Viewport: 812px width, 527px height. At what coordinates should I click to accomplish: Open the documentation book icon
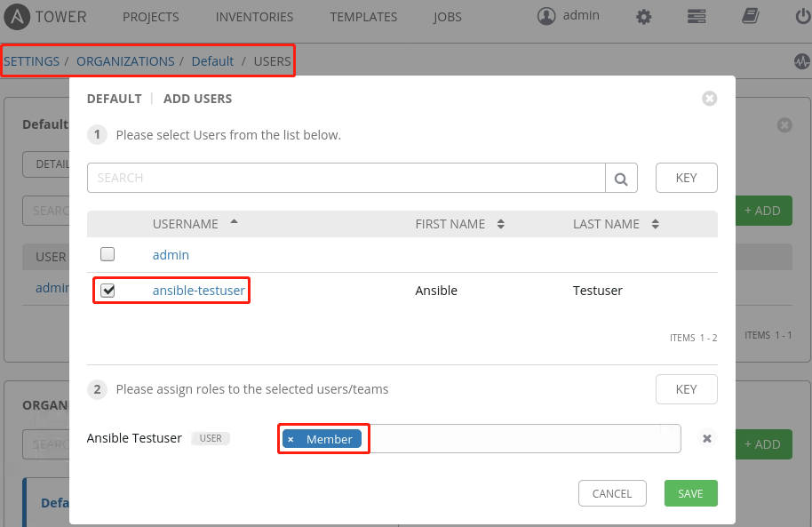pos(751,17)
